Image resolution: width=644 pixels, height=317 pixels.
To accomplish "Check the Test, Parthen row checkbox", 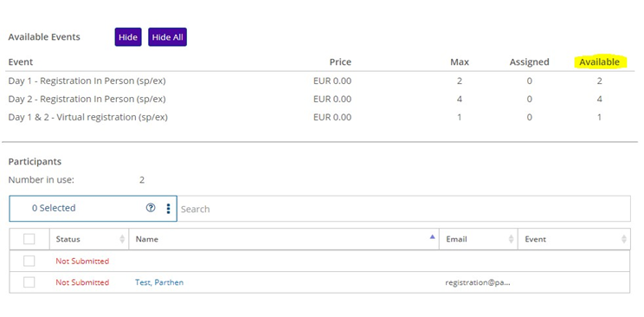I will point(29,282).
